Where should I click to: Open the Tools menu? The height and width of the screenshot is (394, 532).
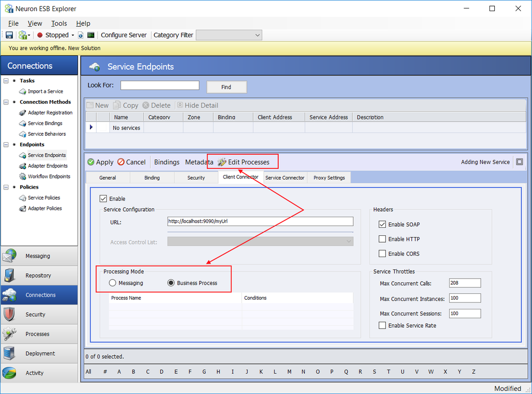point(59,23)
